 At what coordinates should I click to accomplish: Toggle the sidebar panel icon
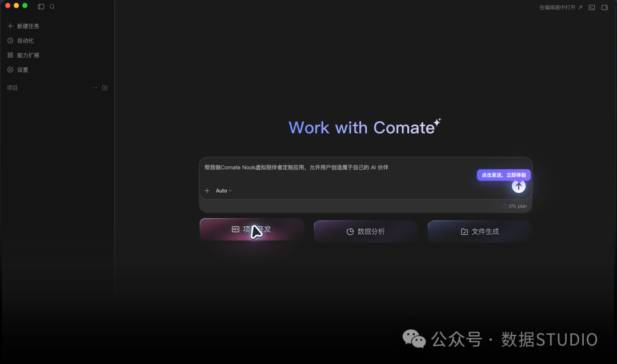click(x=41, y=7)
